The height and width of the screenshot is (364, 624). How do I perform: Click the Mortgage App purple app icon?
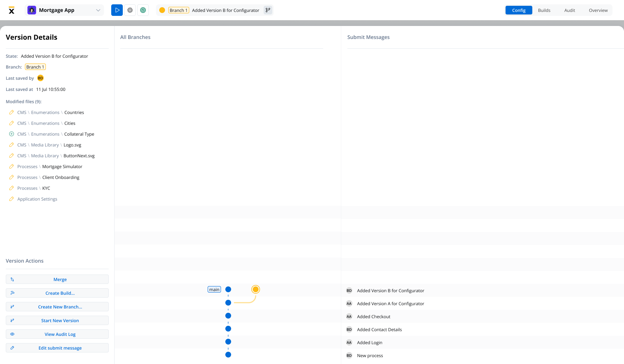(32, 10)
